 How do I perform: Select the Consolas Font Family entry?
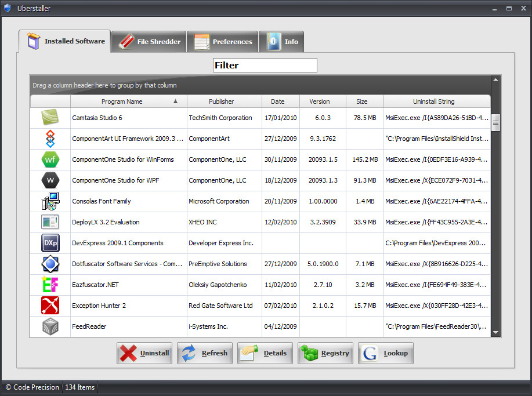(x=102, y=201)
